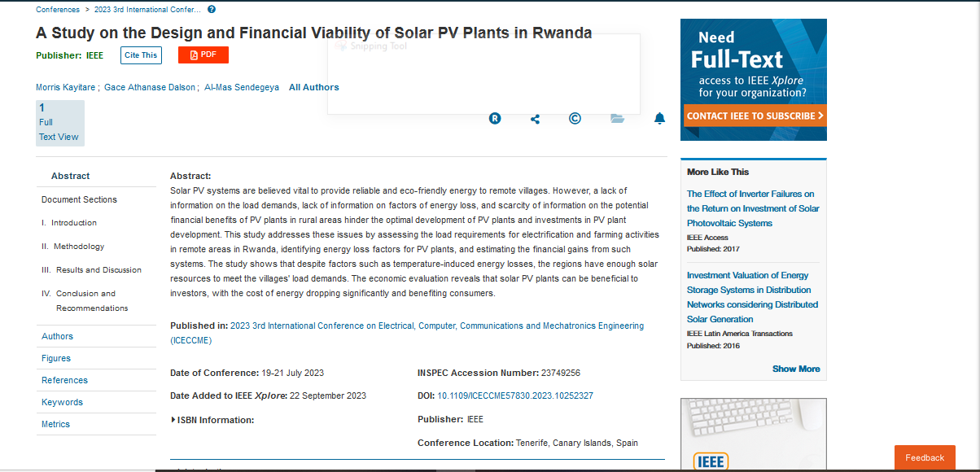Jump to the Methodology section
This screenshot has width=980, height=472.
point(78,247)
